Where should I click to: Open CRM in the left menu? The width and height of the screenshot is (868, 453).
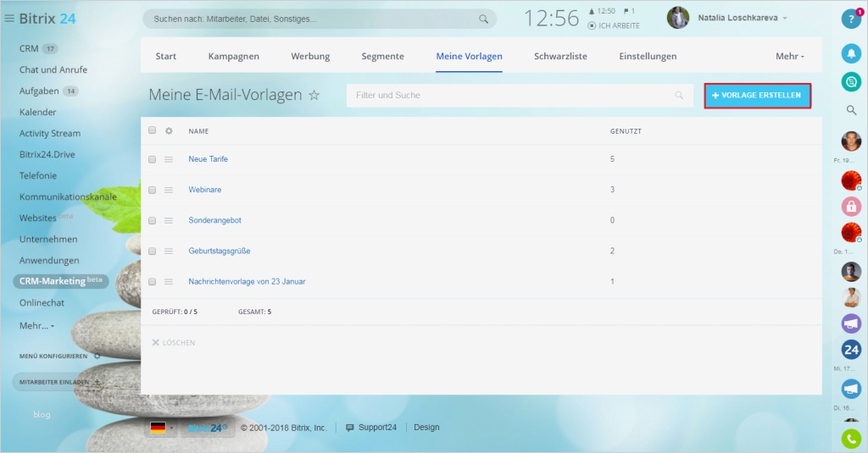(x=29, y=48)
